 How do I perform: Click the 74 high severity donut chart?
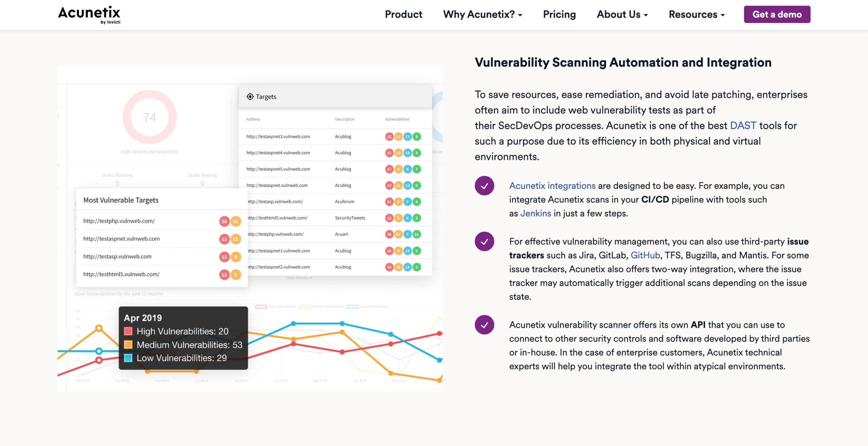[150, 117]
